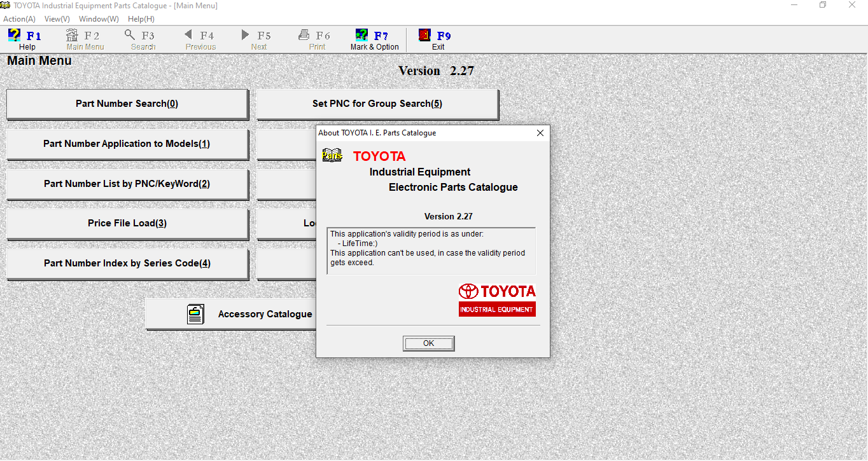This screenshot has height=461, width=868.
Task: Open Part Number Search
Action: point(127,103)
